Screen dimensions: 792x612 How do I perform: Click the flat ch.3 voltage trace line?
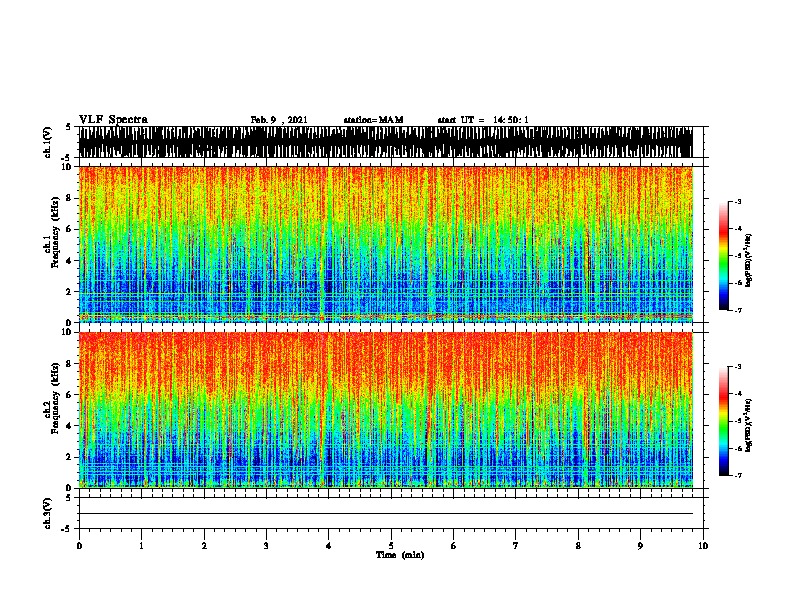385,514
